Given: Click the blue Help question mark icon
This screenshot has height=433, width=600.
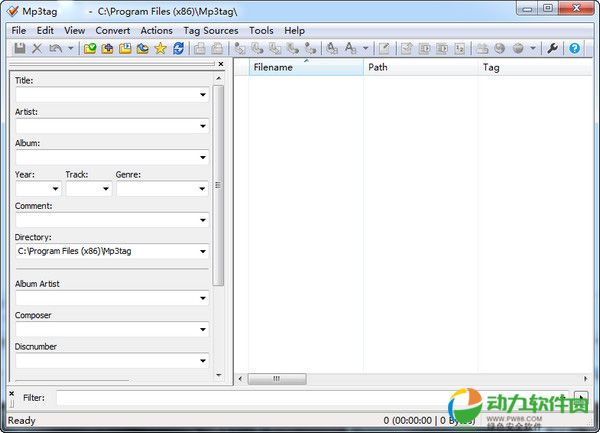Looking at the screenshot, I should (x=574, y=48).
